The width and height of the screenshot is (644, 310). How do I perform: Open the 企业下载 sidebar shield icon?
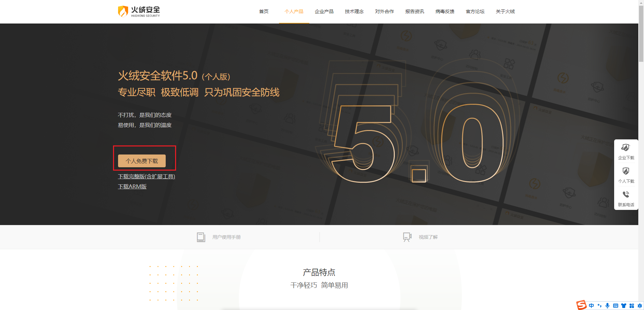click(x=626, y=148)
